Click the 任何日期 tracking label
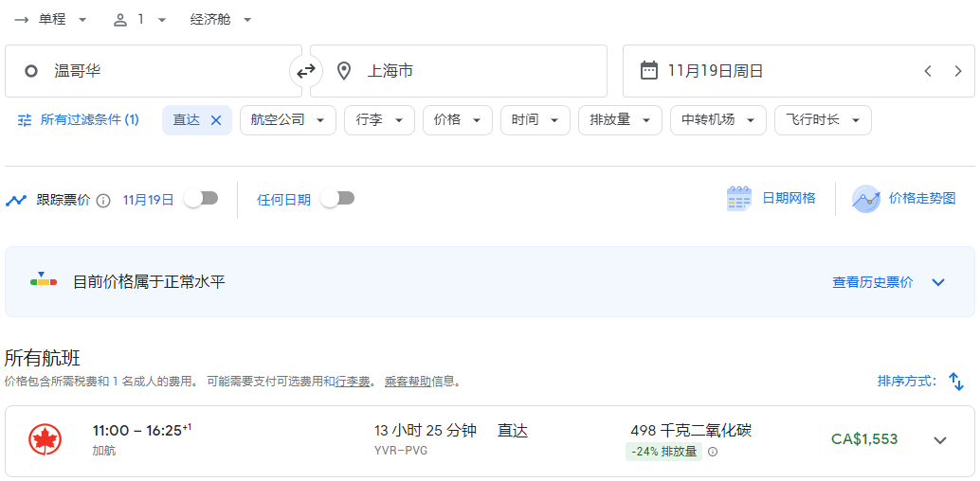 tap(283, 200)
